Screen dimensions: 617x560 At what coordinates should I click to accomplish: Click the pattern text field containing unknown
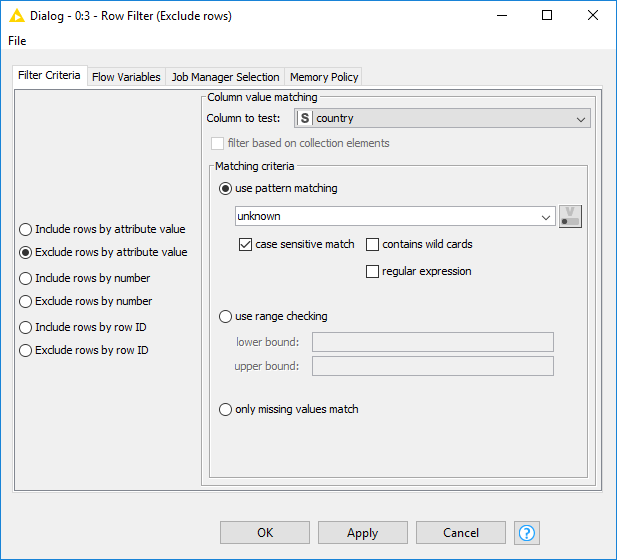point(386,216)
